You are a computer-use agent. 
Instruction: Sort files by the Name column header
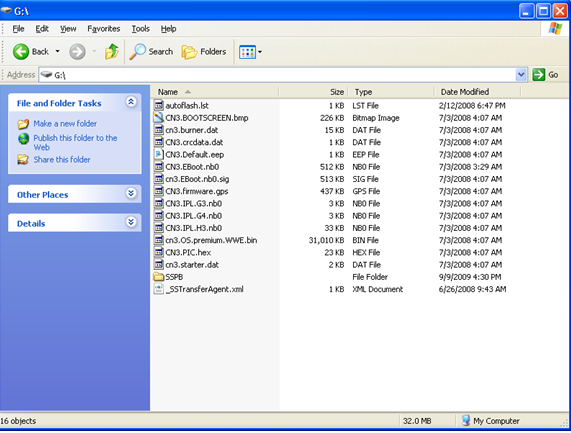click(x=215, y=92)
